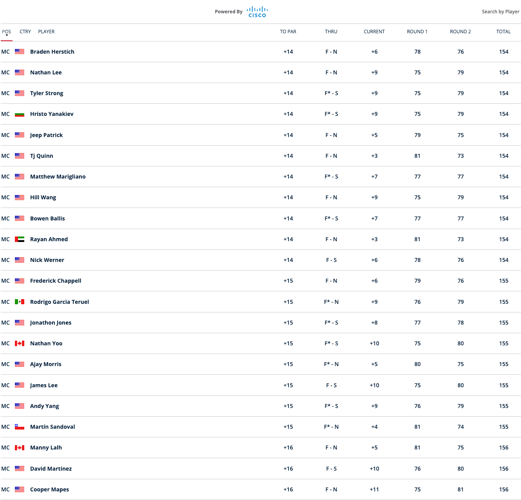
Task: Click Hristo Yanakiev's Bulgaria flag icon
Action: click(19, 114)
